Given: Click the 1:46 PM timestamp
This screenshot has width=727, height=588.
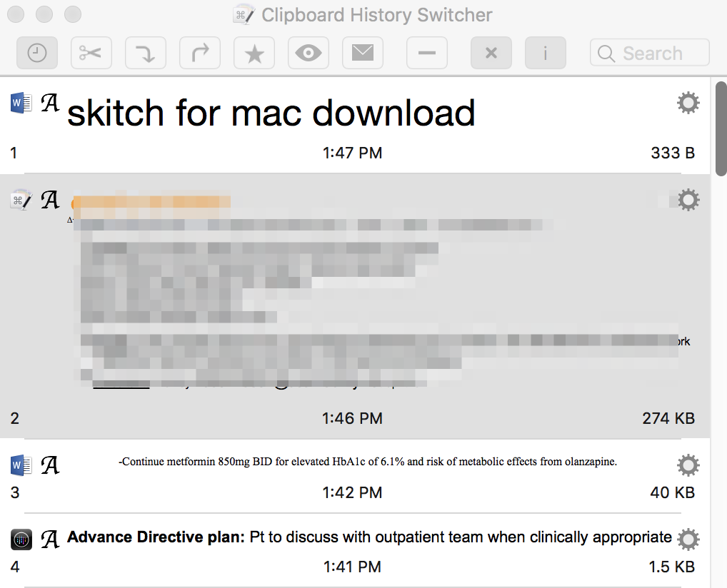Looking at the screenshot, I should tap(352, 418).
